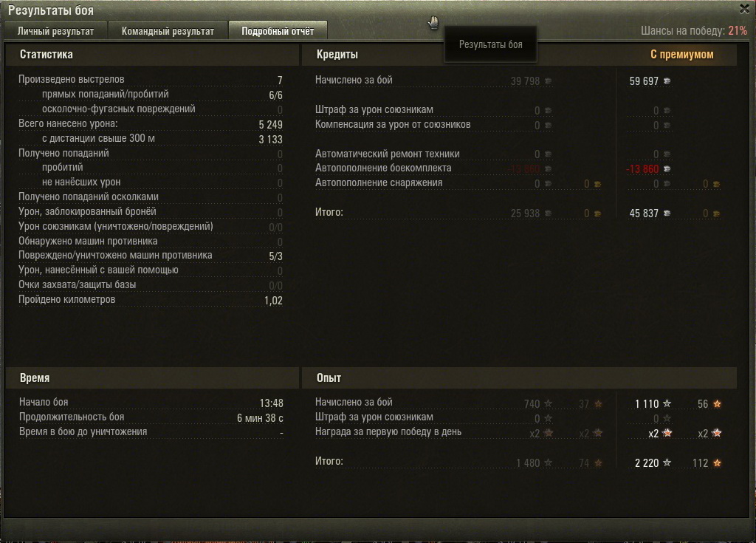Screen dimensions: 756x543
Task: Click the silver star beside 1 110 experience
Action: tap(667, 403)
